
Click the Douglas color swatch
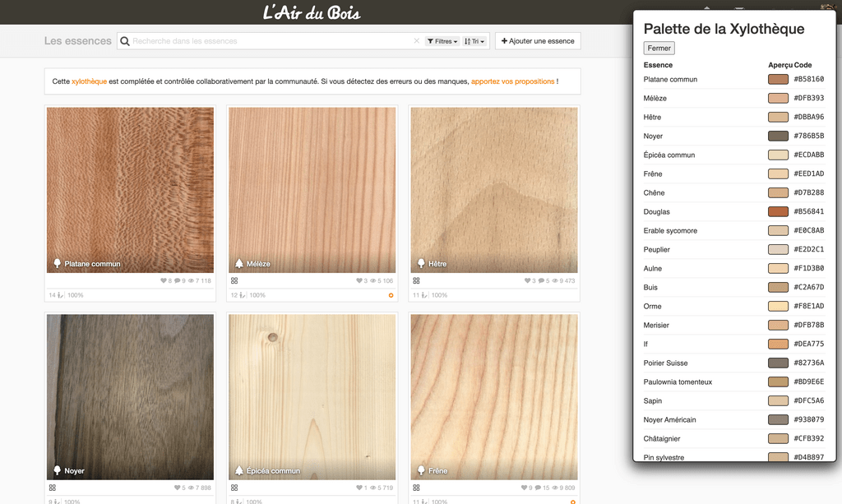[x=778, y=212]
